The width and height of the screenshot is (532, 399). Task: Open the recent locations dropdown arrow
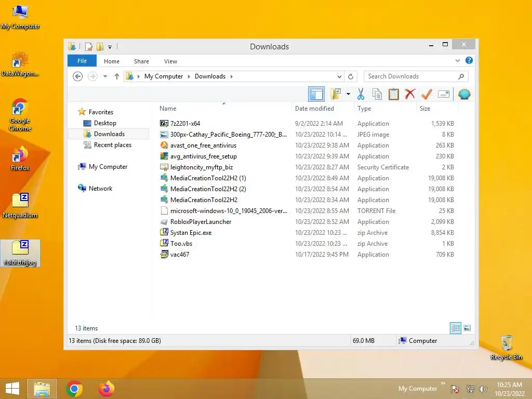105,76
